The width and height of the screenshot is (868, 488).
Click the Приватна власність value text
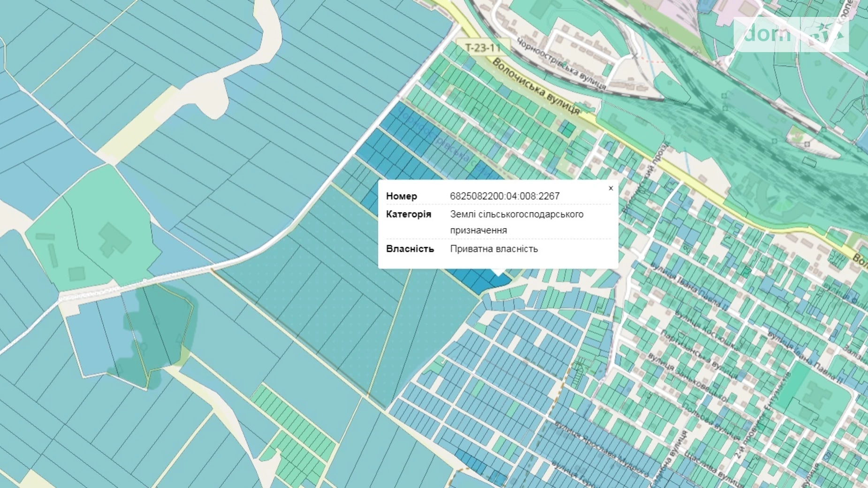[494, 249]
